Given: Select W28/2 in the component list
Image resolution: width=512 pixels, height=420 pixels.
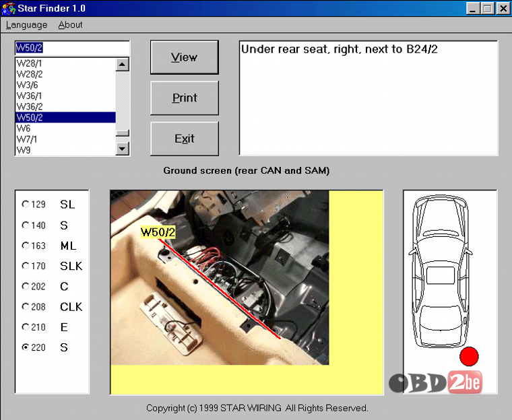Looking at the screenshot, I should [65, 74].
